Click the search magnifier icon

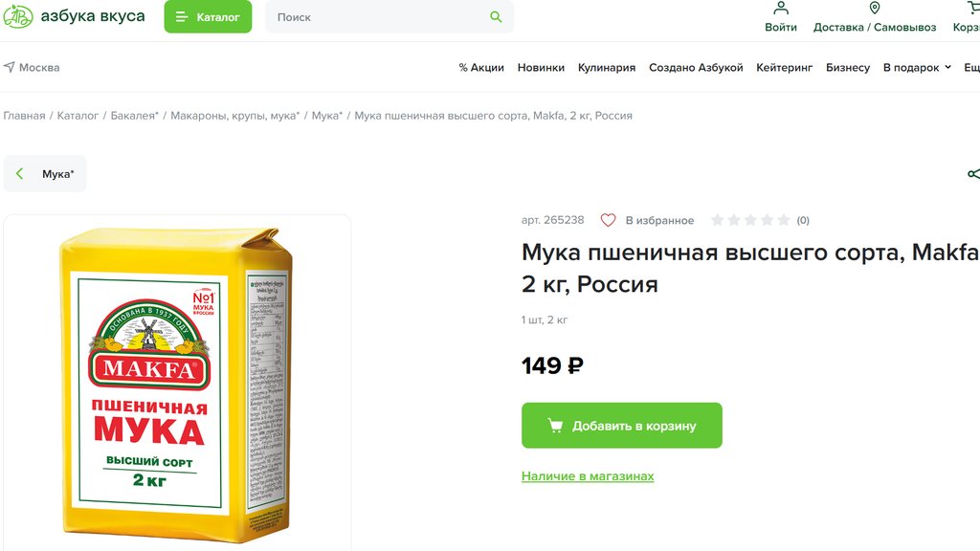(496, 17)
